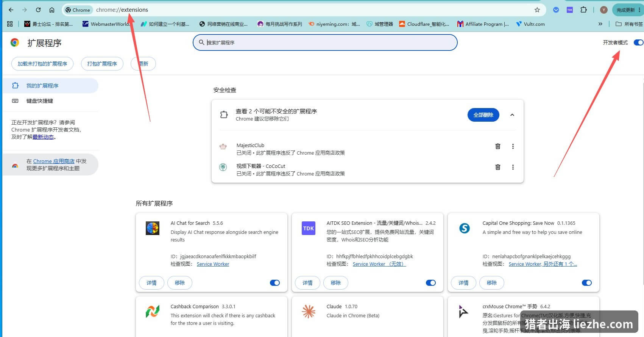Screen dimensions: 644x337
Task: Open the 所有书签 all bookmarks folder
Action: 629,24
